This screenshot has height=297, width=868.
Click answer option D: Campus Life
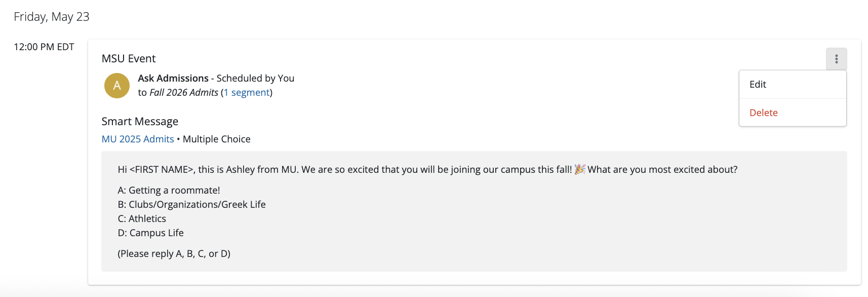(x=150, y=233)
